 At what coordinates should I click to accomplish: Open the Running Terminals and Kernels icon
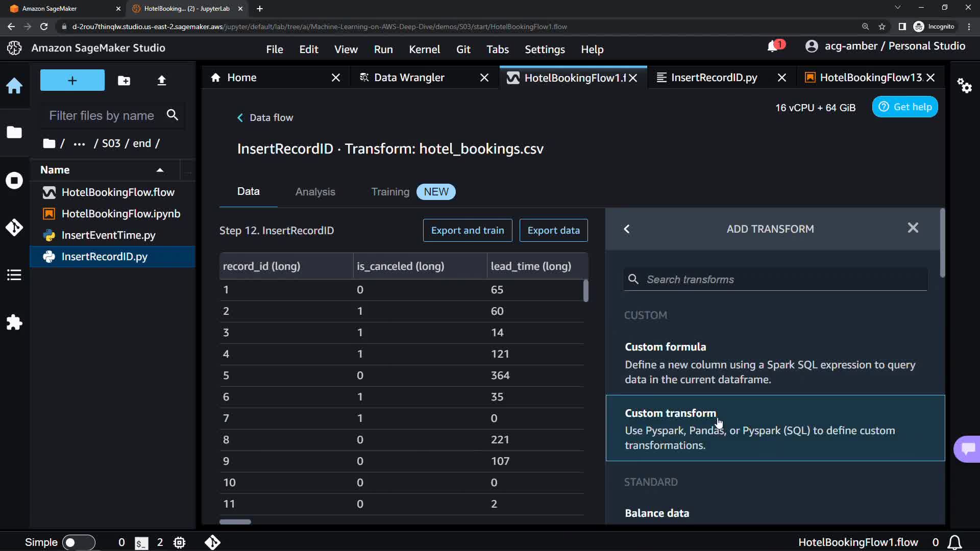(14, 181)
